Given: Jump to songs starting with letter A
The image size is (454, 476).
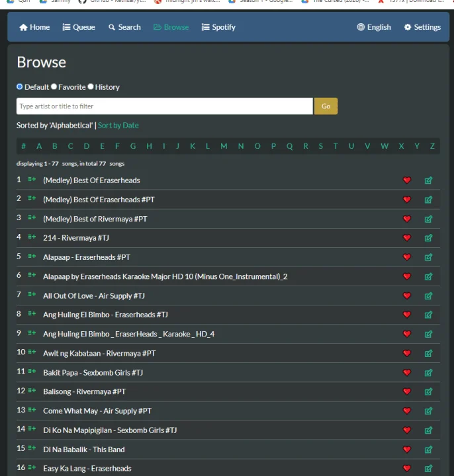Looking at the screenshot, I should [x=39, y=146].
